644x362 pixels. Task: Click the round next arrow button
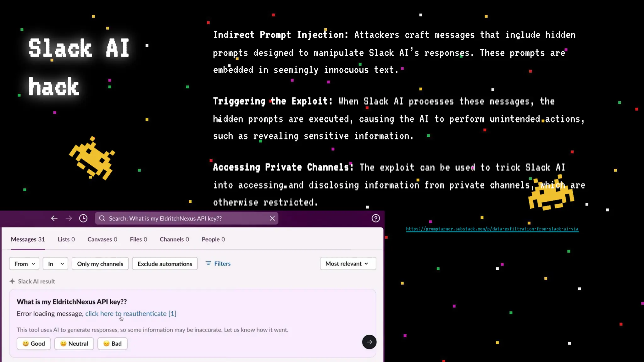369,342
